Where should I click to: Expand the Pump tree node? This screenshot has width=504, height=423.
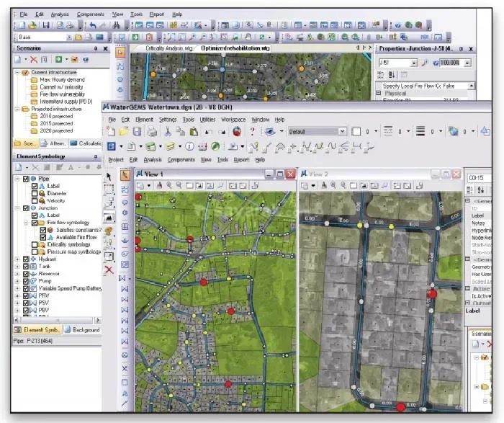point(17,281)
